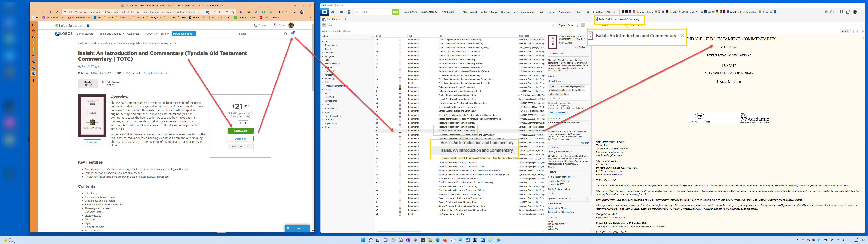Open Assistenten (G) menu
This screenshot has width=868, height=244.
[x=429, y=12]
